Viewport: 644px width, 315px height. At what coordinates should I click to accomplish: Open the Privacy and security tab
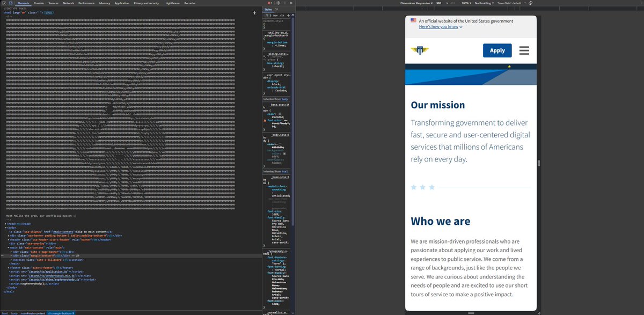coord(147,3)
